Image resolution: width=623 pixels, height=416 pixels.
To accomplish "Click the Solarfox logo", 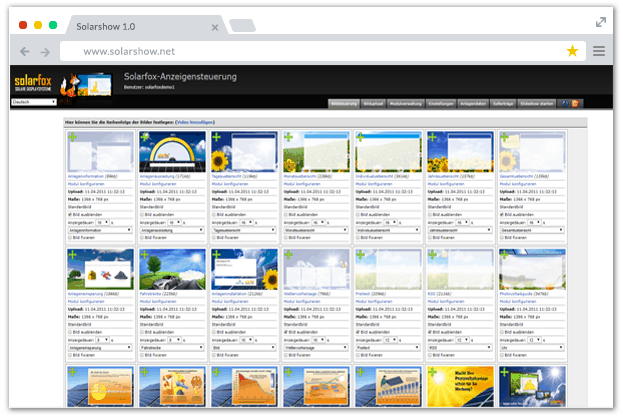I will [33, 83].
